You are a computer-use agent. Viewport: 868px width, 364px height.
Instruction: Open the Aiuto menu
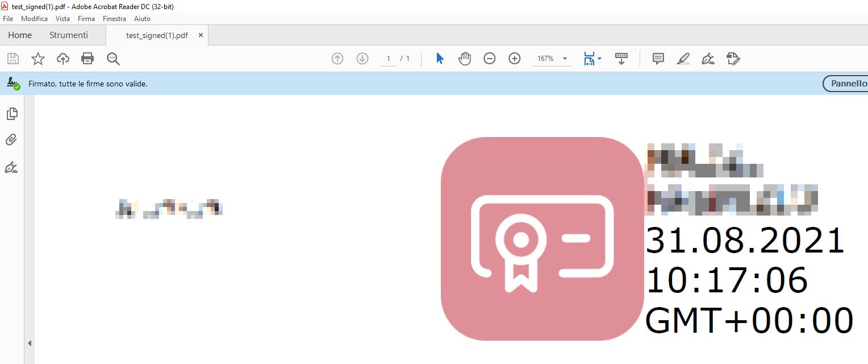[142, 19]
